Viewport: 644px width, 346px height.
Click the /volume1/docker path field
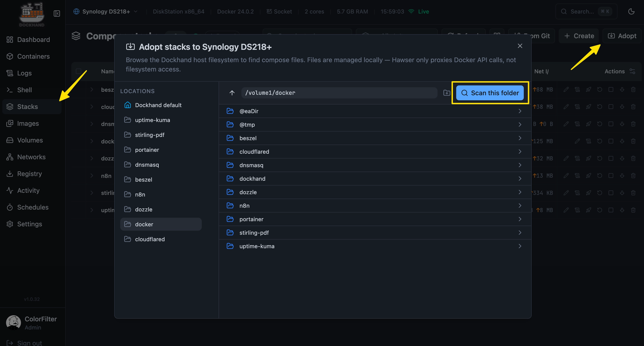tap(339, 93)
